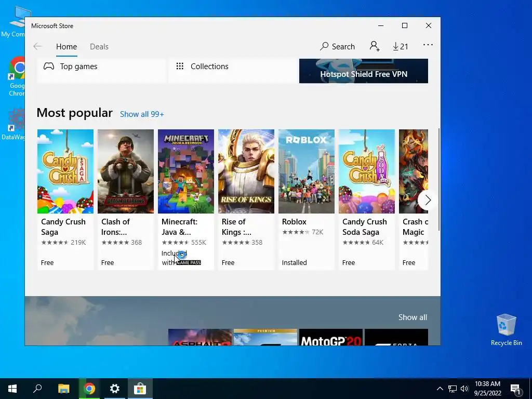532x399 pixels.
Task: Open Top games category
Action: point(101,70)
